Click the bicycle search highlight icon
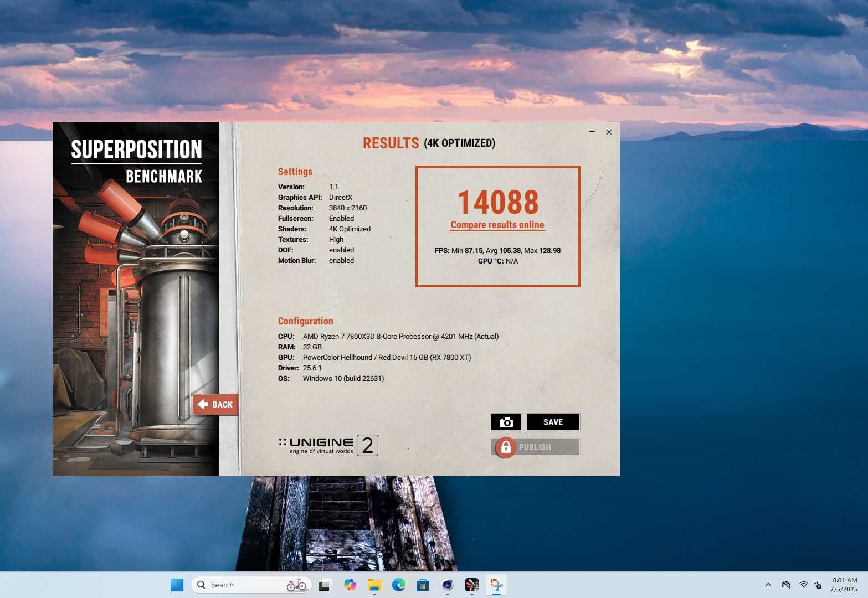The height and width of the screenshot is (598, 868). (296, 585)
